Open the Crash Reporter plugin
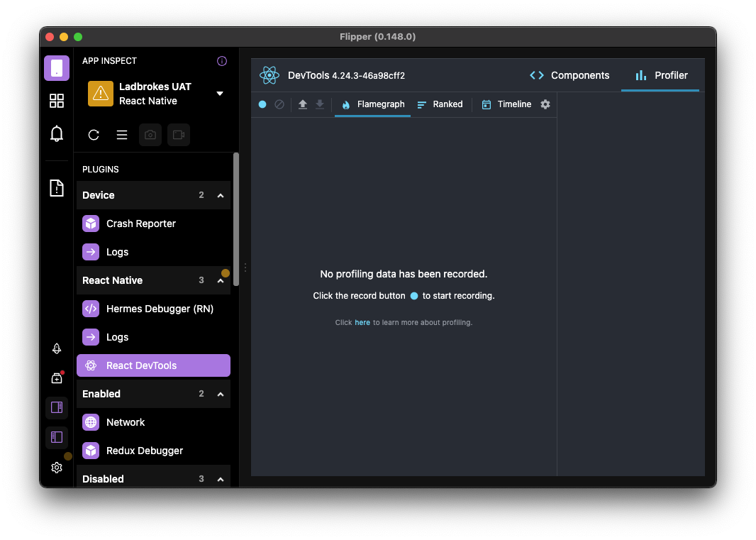The width and height of the screenshot is (756, 540). [x=153, y=224]
